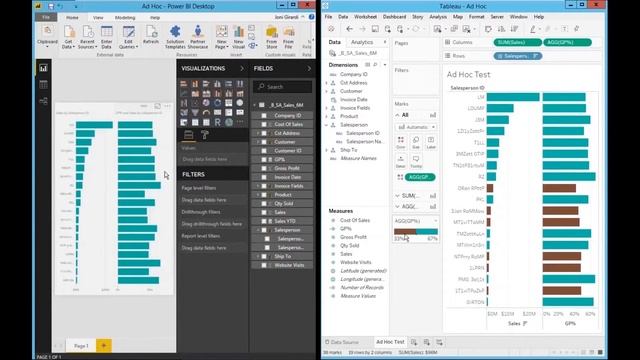Image resolution: width=640 pixels, height=360 pixels.
Task: Select the Page 1 tab in Power BI
Action: point(81,346)
